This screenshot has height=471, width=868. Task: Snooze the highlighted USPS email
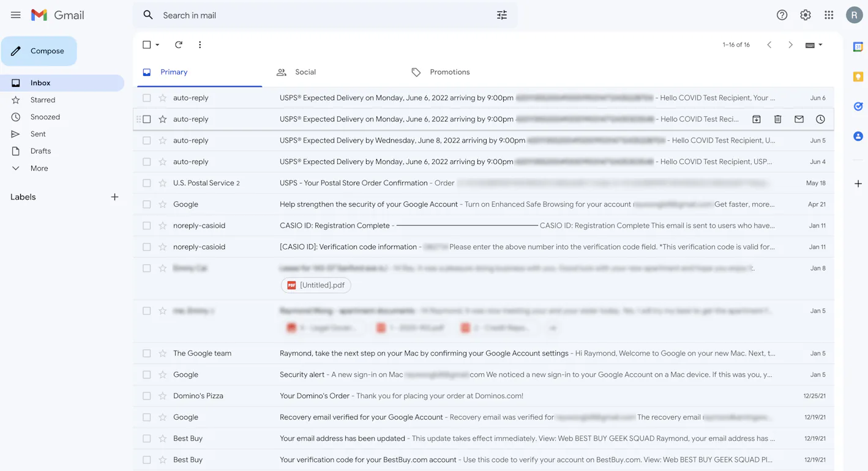820,119
